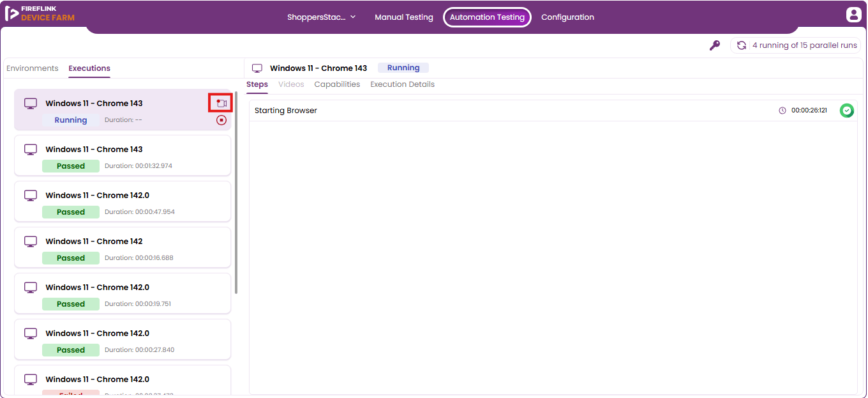Image resolution: width=868 pixels, height=398 pixels.
Task: Click the key icon near parallel runs
Action: click(x=715, y=45)
